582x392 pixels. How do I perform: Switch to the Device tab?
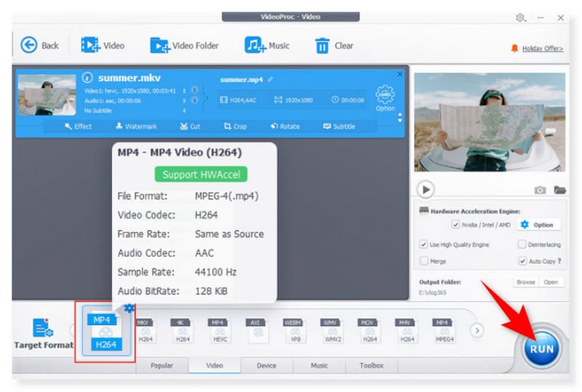coord(266,366)
